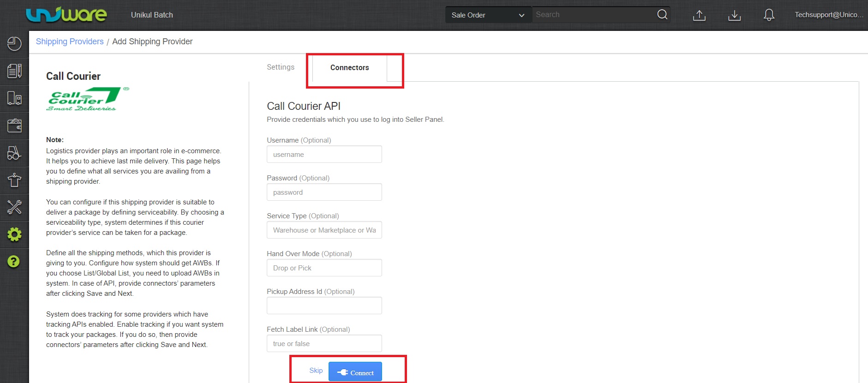
Task: Open the wallet payments sidebar icon
Action: click(x=14, y=125)
